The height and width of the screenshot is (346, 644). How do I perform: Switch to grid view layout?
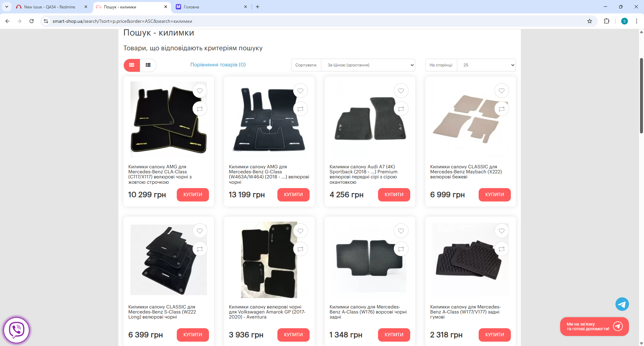tap(132, 65)
